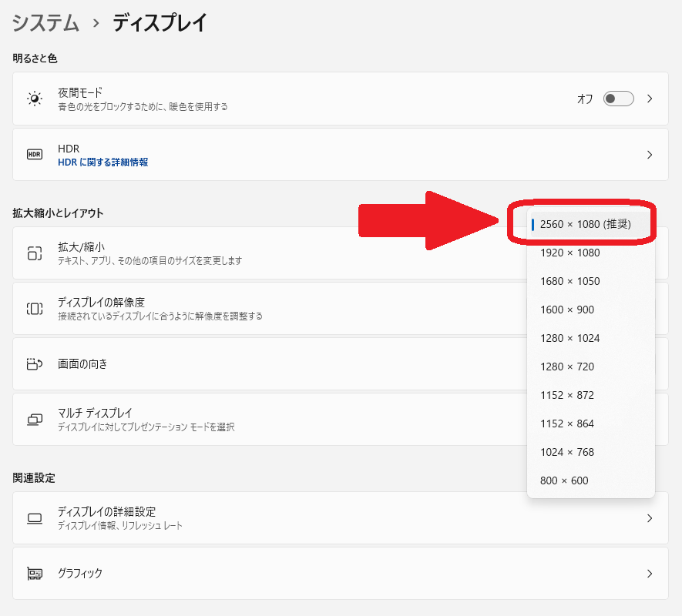This screenshot has height=616, width=682.
Task: Click the 夜間モード row title
Action: coord(80,92)
